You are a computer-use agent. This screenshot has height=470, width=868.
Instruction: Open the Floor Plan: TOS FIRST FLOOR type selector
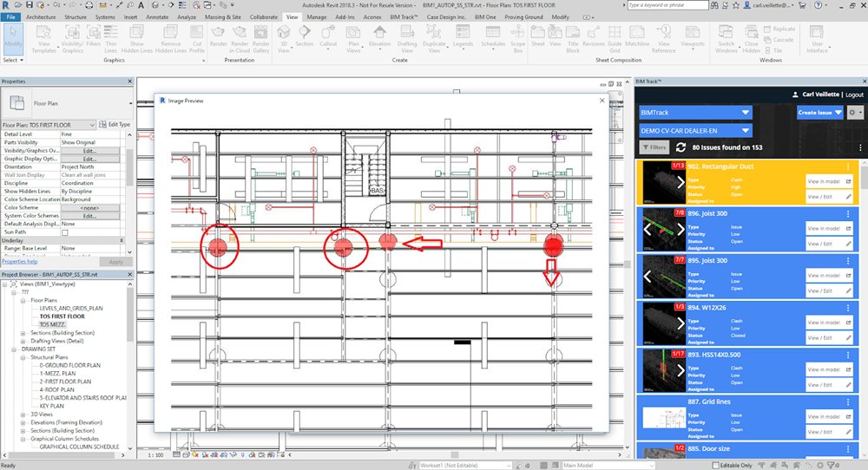(x=49, y=125)
